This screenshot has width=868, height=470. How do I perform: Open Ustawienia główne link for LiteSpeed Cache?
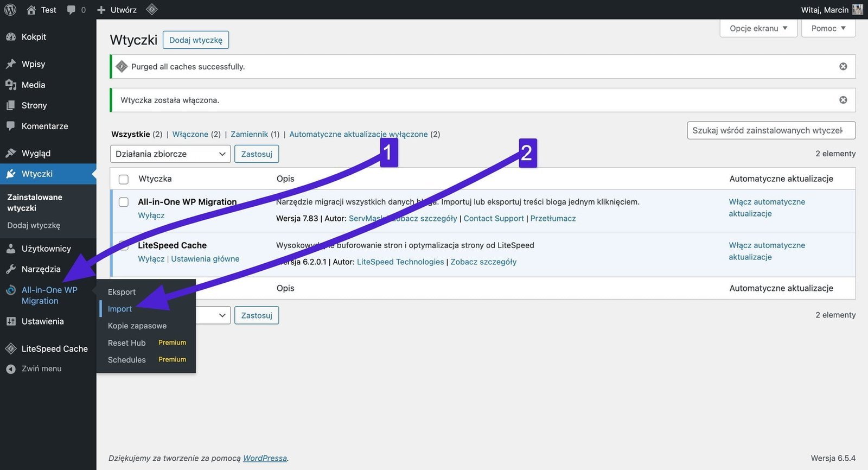pos(205,259)
